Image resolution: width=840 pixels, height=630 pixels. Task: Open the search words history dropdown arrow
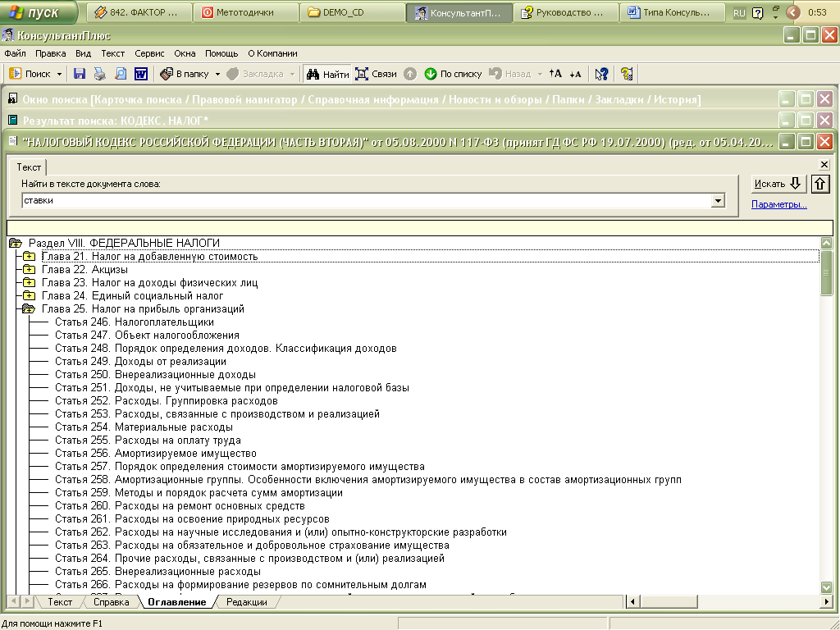point(718,201)
